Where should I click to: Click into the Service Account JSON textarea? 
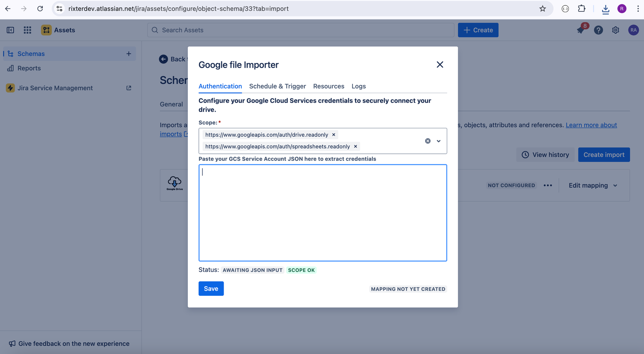pyautogui.click(x=323, y=213)
